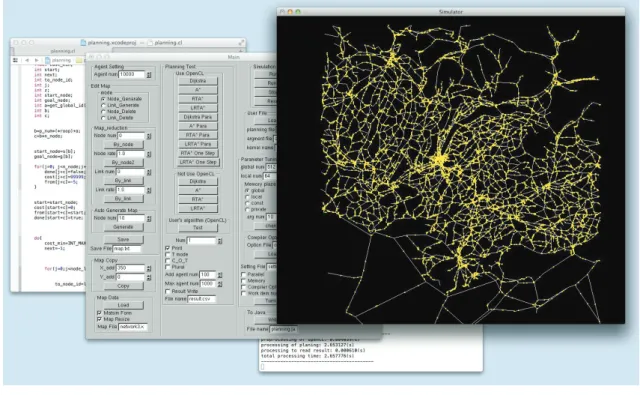The width and height of the screenshot is (640, 395).
Task: Click the RTA* Para button
Action: pos(198,135)
